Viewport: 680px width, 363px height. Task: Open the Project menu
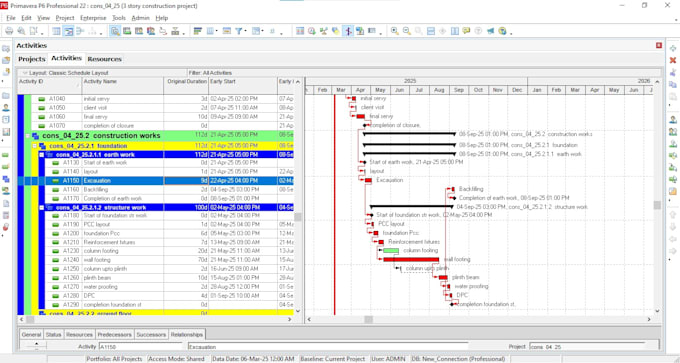pos(65,18)
